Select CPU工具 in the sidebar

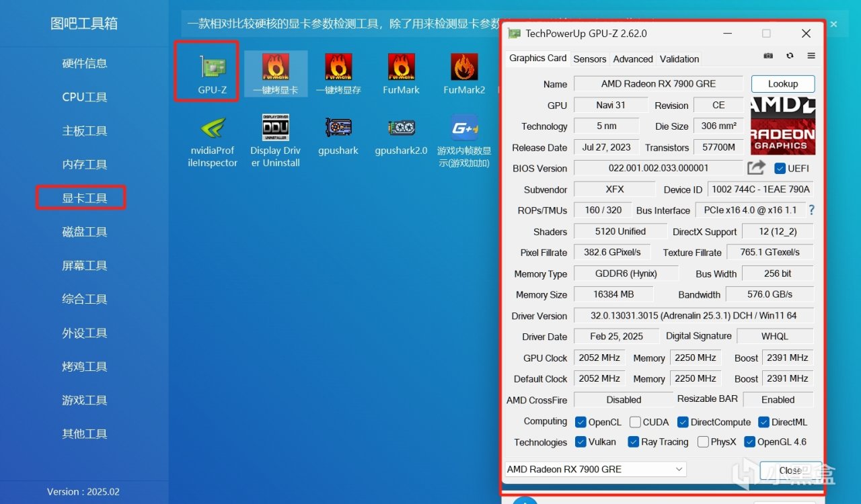85,97
